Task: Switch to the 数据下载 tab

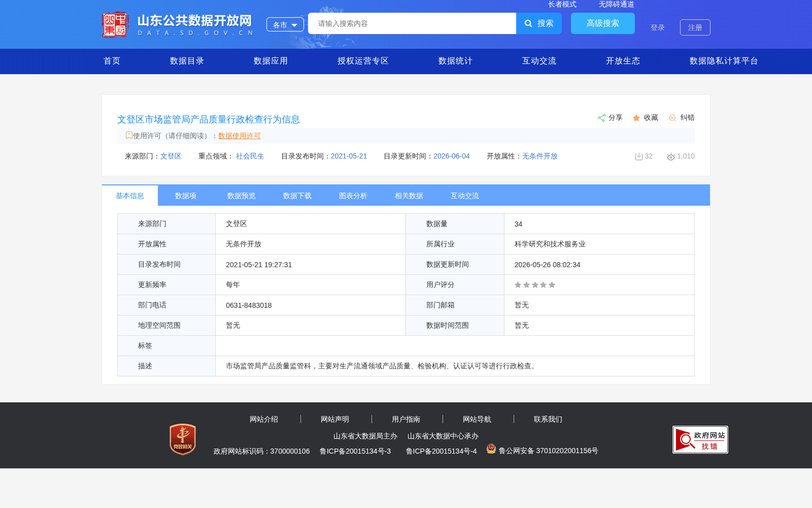Action: click(x=297, y=196)
